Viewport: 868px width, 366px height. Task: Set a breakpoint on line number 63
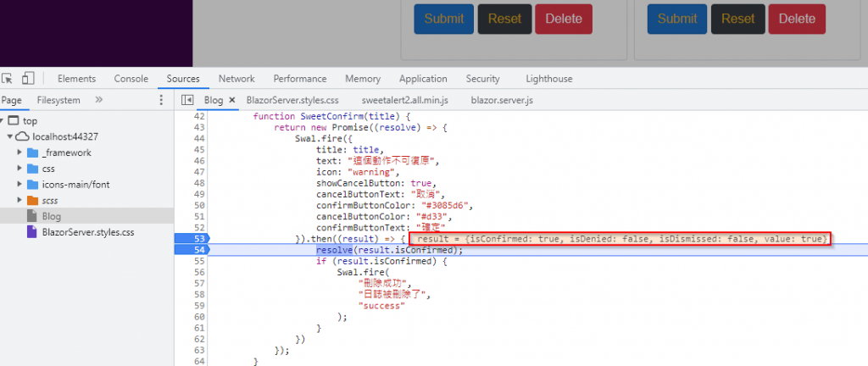coord(199,350)
